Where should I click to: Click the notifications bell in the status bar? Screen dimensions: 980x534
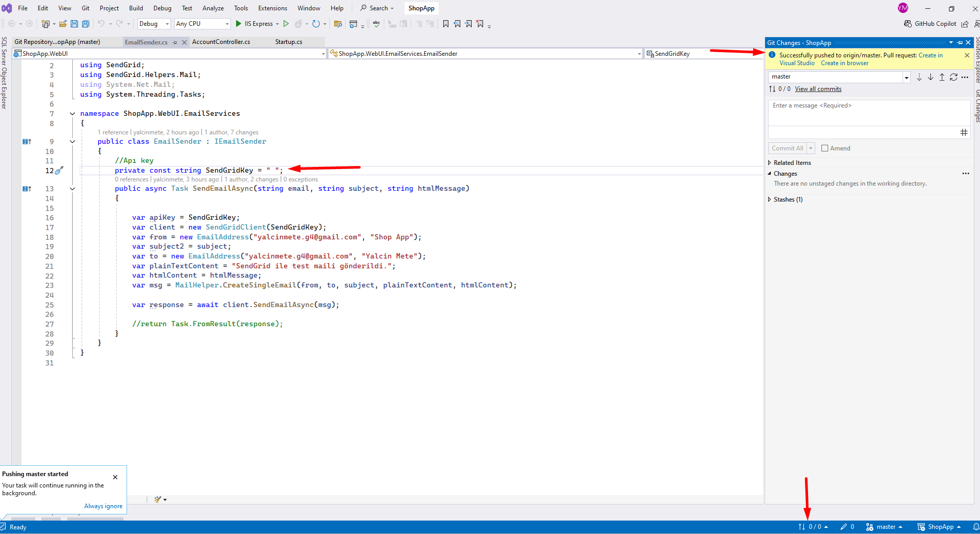click(x=976, y=527)
